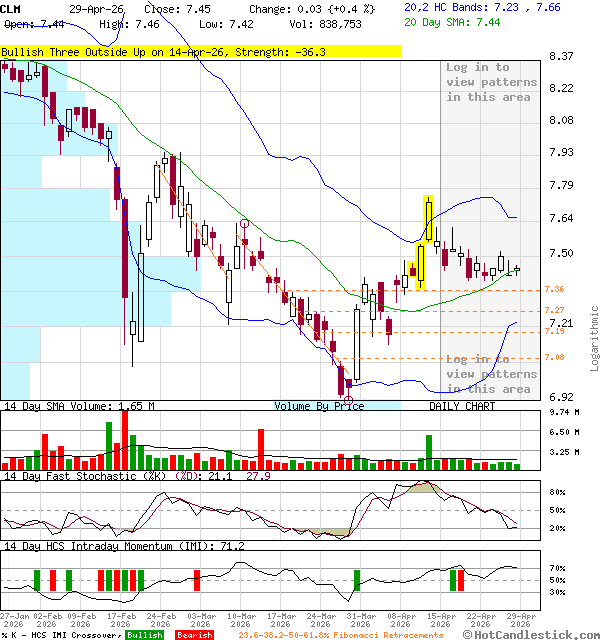
Task: Click upper 'Log in to view patterns' notice
Action: [x=491, y=82]
